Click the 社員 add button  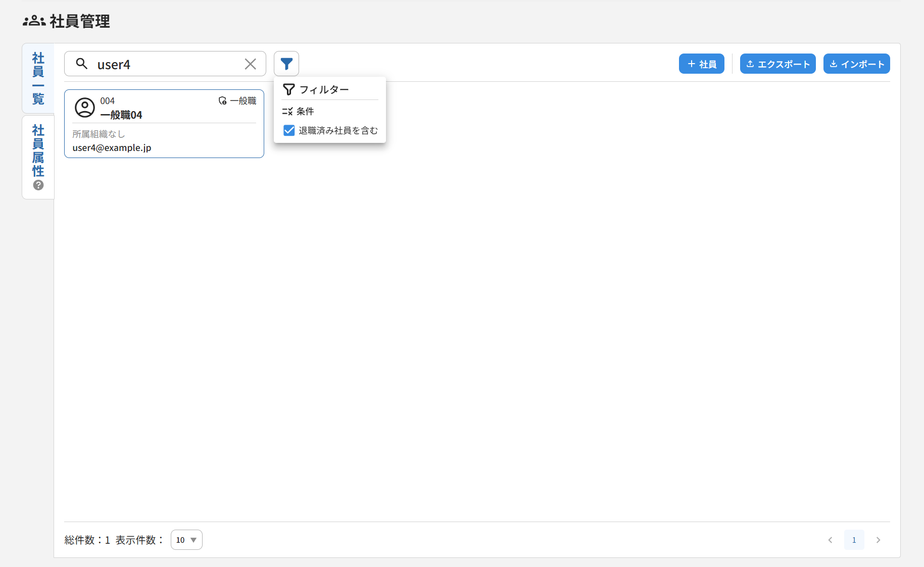tap(701, 64)
